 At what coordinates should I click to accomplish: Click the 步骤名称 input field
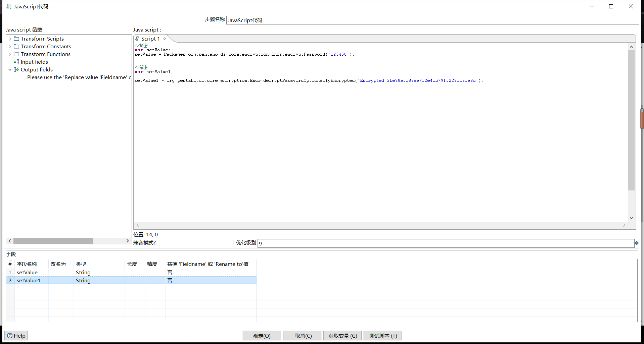point(336,20)
